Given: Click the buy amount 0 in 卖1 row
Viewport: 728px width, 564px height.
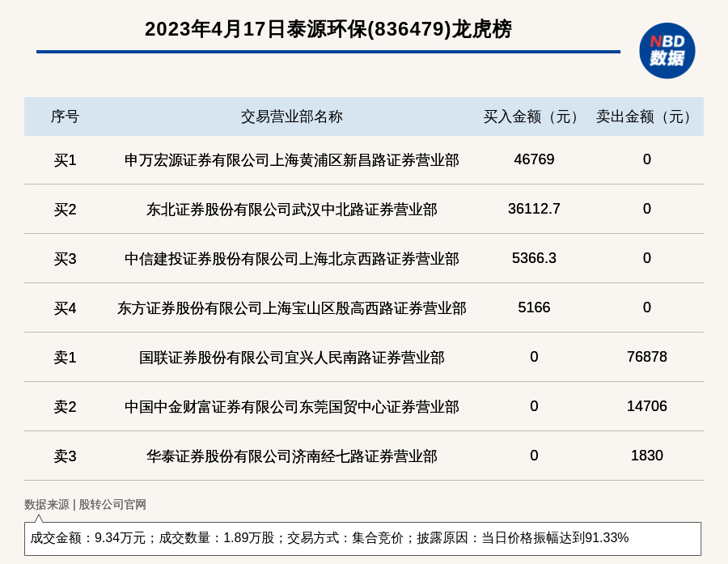Looking at the screenshot, I should (534, 356).
